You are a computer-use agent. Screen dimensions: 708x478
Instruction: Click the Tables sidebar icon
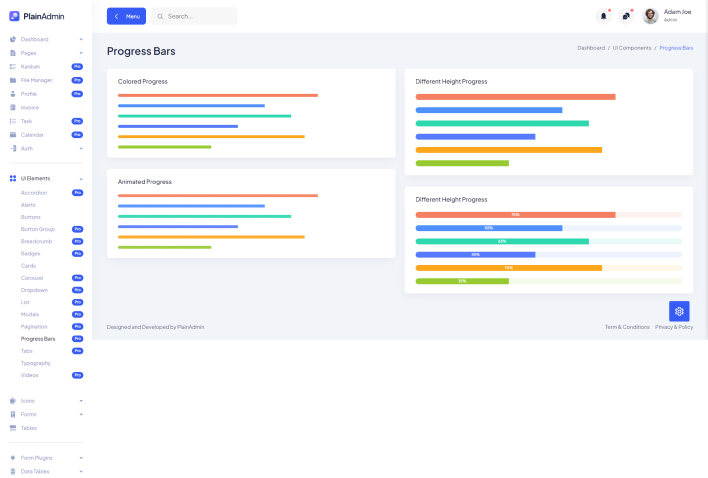[x=13, y=428]
